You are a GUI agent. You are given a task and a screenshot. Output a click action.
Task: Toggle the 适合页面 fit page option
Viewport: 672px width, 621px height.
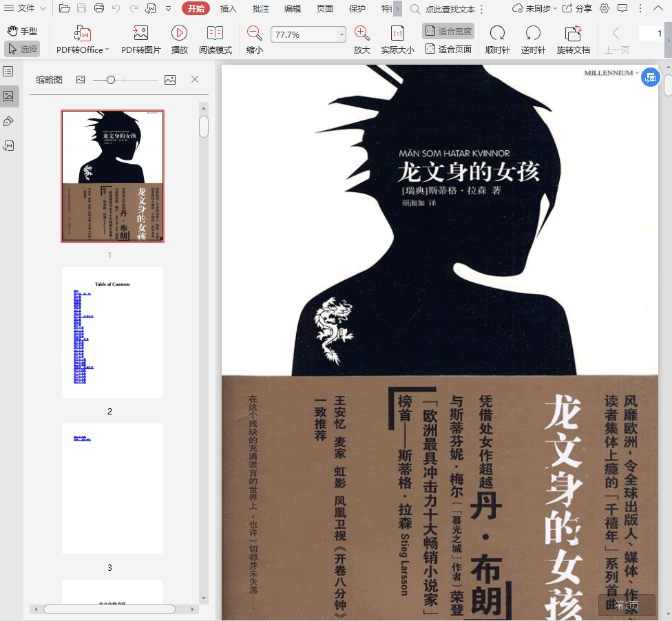click(x=448, y=50)
